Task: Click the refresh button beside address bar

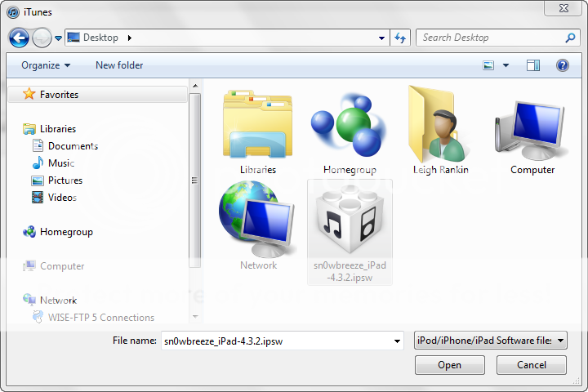Action: (400, 38)
